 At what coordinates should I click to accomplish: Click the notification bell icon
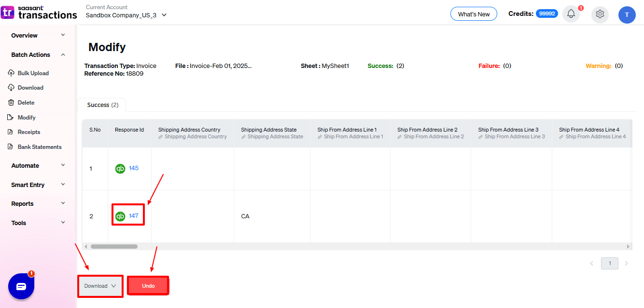[571, 14]
